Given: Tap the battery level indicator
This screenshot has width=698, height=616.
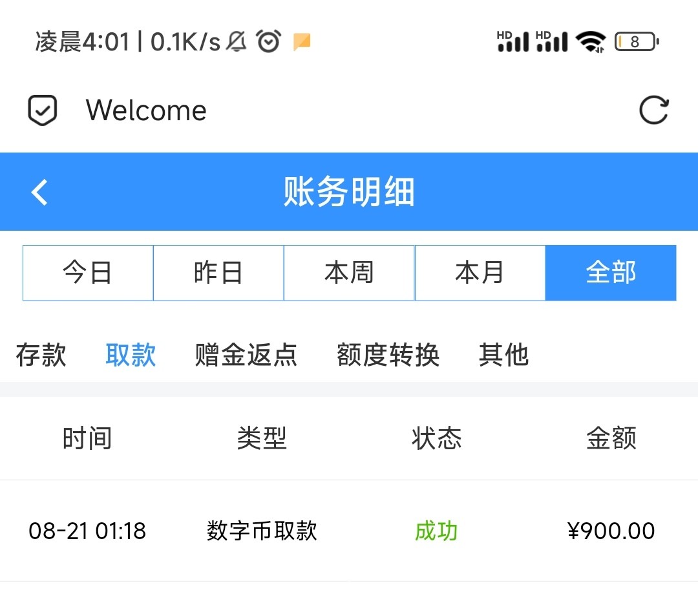Looking at the screenshot, I should click(636, 42).
